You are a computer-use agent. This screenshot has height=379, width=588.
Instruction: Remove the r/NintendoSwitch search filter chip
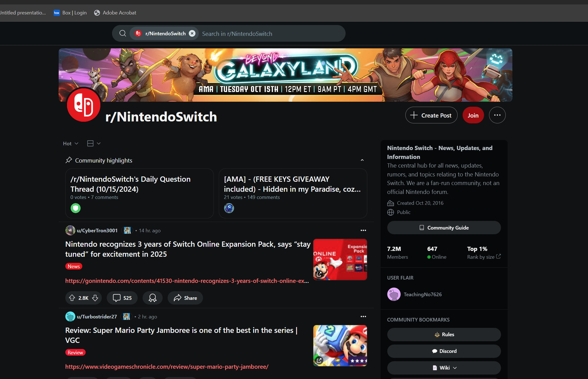192,33
